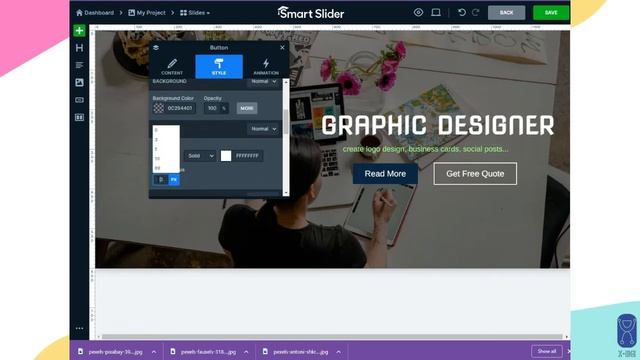The image size is (640, 360).
Task: Close the Button layer panel
Action: [x=282, y=48]
